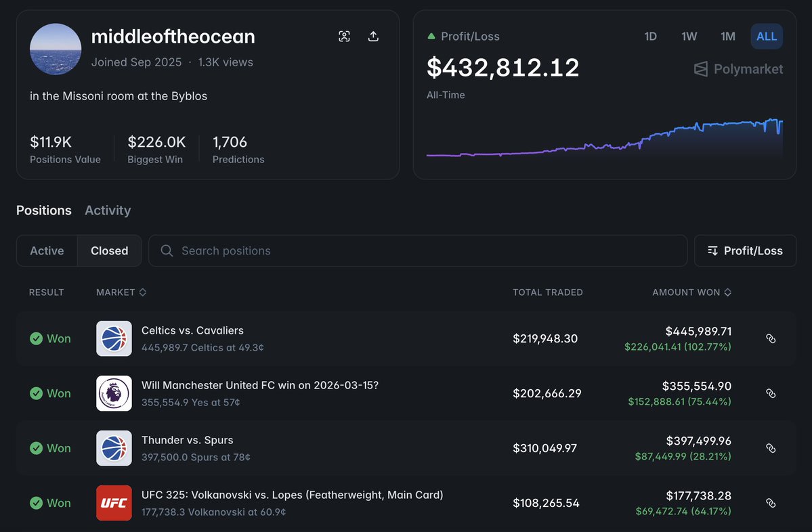Click the Premier League market icon
The width and height of the screenshot is (812, 532).
(114, 393)
